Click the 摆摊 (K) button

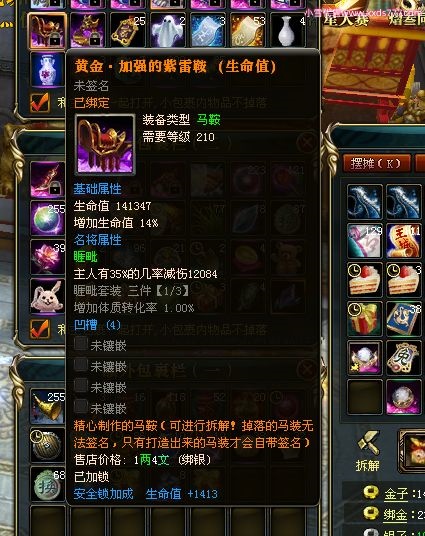tap(376, 163)
